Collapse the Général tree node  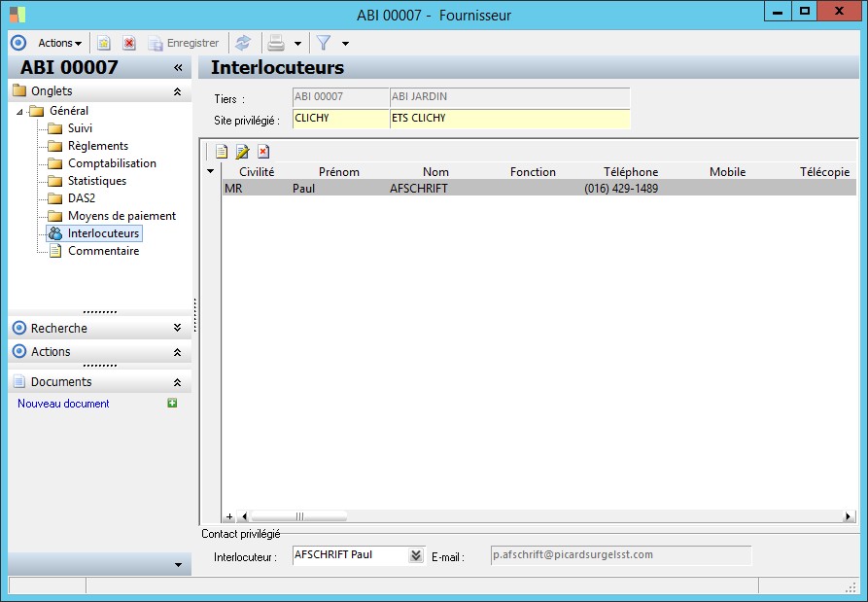coord(20,111)
